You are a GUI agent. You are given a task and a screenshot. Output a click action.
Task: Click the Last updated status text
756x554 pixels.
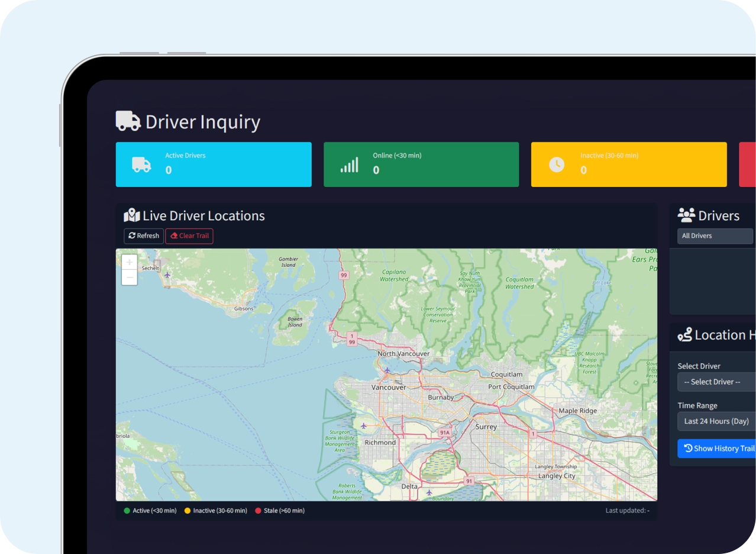point(627,510)
